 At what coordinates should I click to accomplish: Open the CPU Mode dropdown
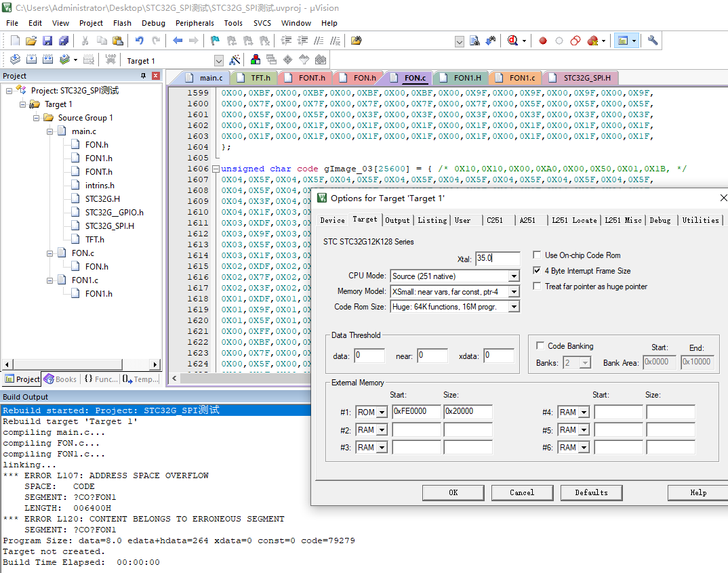tap(514, 276)
